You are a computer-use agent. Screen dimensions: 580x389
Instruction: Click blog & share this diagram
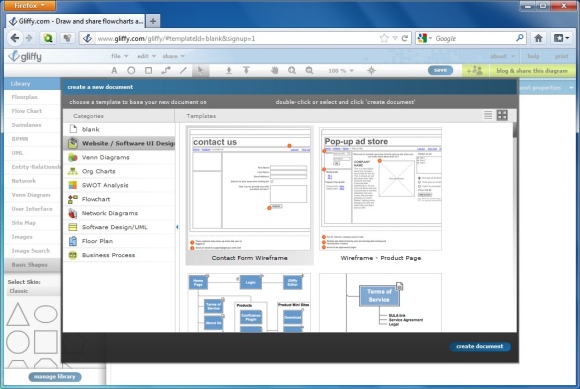532,70
